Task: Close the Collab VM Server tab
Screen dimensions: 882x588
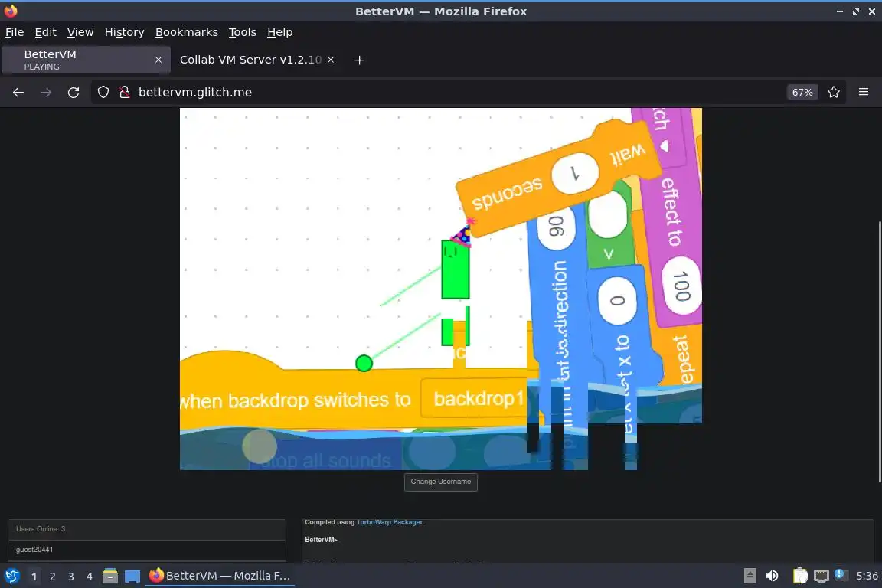Action: coord(331,60)
